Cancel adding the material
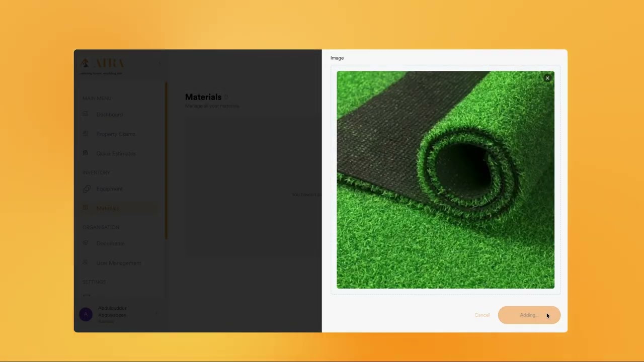 point(482,315)
